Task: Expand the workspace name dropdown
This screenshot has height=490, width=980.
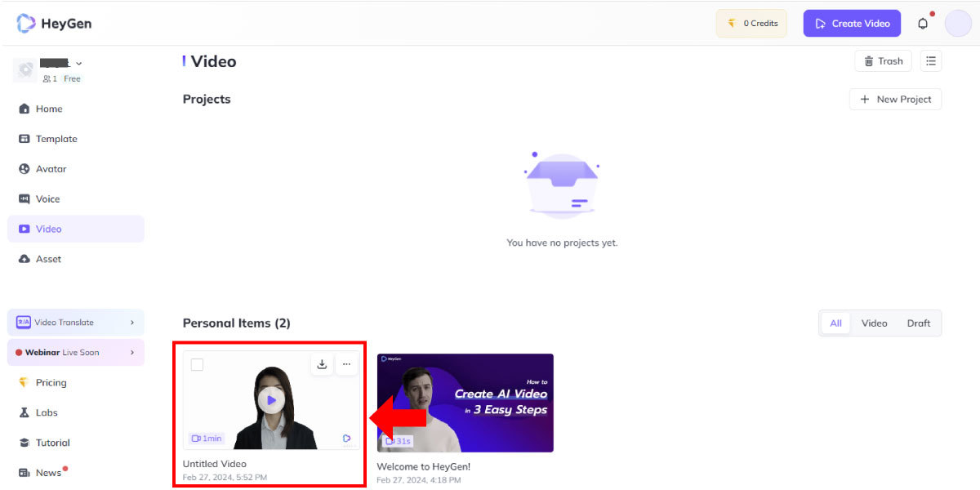Action: click(78, 63)
